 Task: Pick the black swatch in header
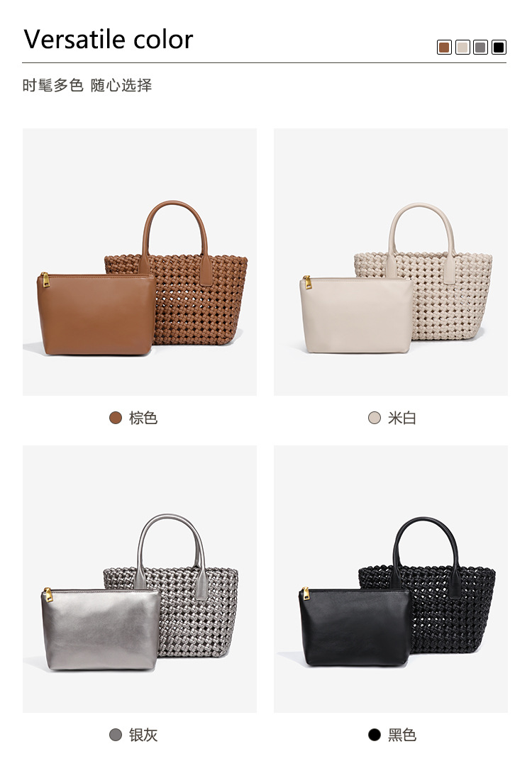click(x=499, y=48)
